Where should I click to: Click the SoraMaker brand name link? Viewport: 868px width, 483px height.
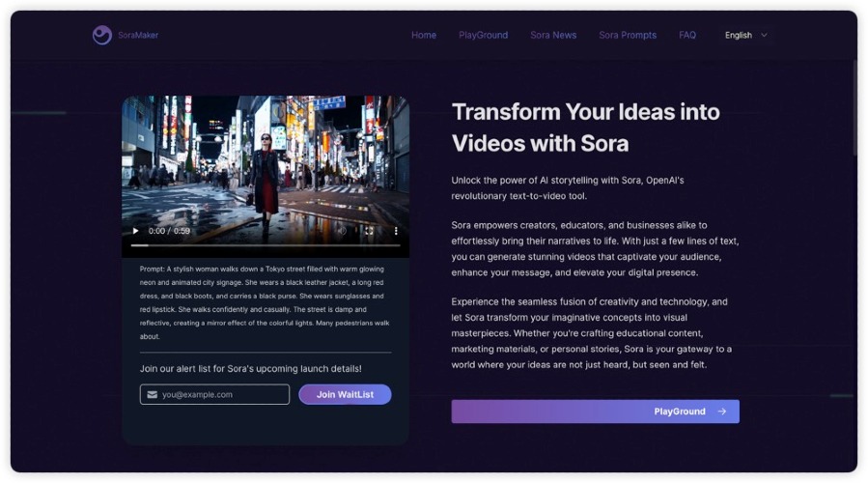(138, 35)
